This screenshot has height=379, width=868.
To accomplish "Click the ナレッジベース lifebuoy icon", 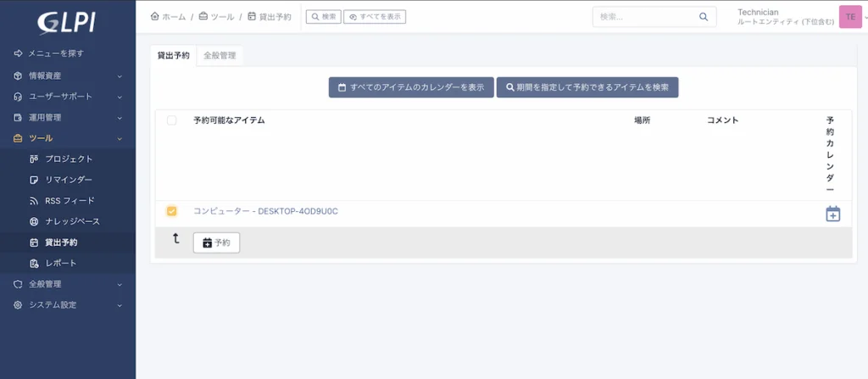I will [x=34, y=221].
